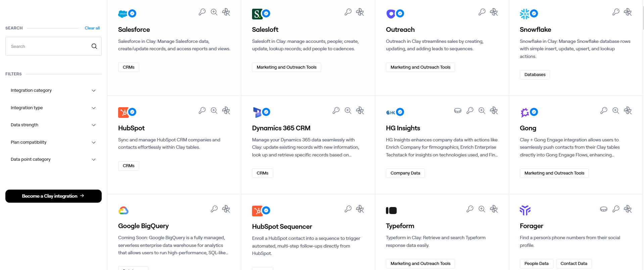The width and height of the screenshot is (644, 270).
Task: Click the Clear all link
Action: (x=92, y=28)
